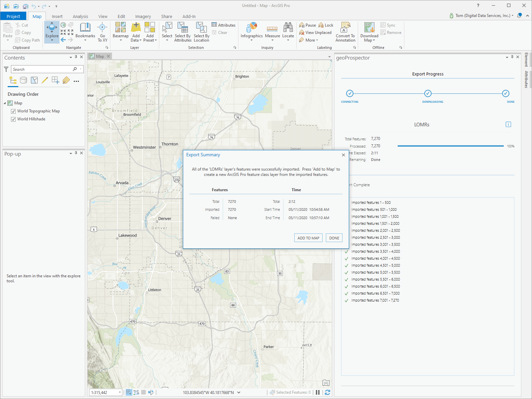Open geoProspector pane options dropdown
The height and width of the screenshot is (399, 532).
tap(507, 58)
